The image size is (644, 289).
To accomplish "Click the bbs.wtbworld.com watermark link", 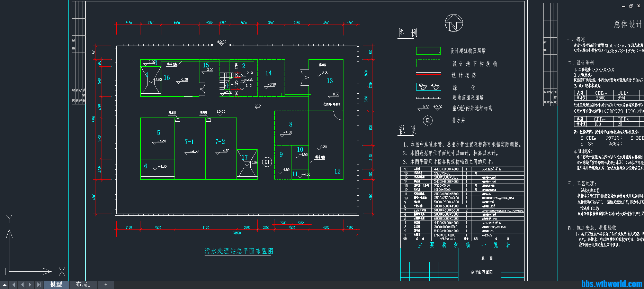I will pyautogui.click(x=611, y=284).
